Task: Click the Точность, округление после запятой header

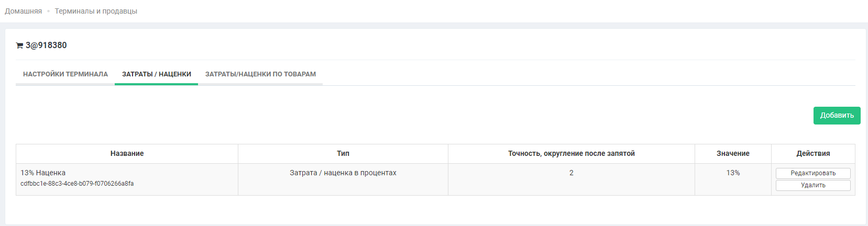Action: click(571, 153)
